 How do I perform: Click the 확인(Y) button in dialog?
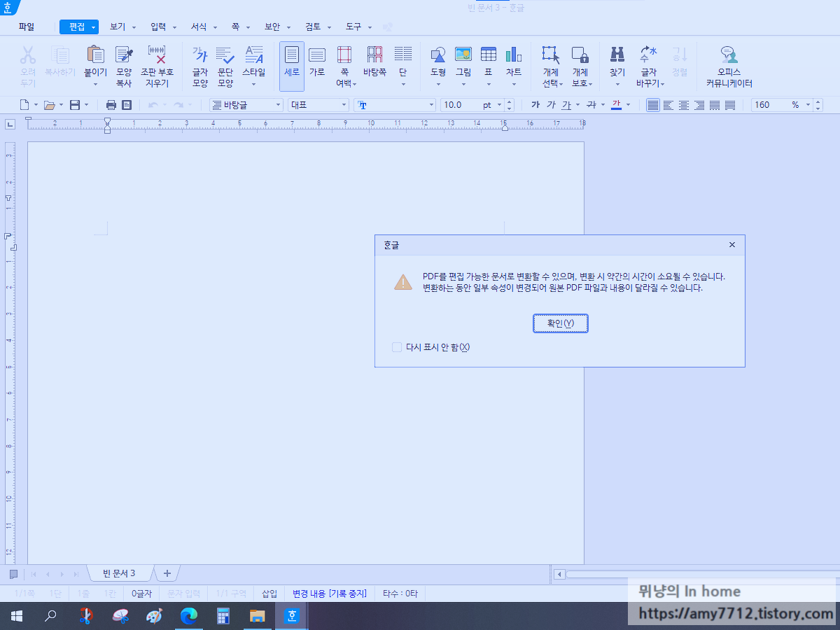pos(560,323)
